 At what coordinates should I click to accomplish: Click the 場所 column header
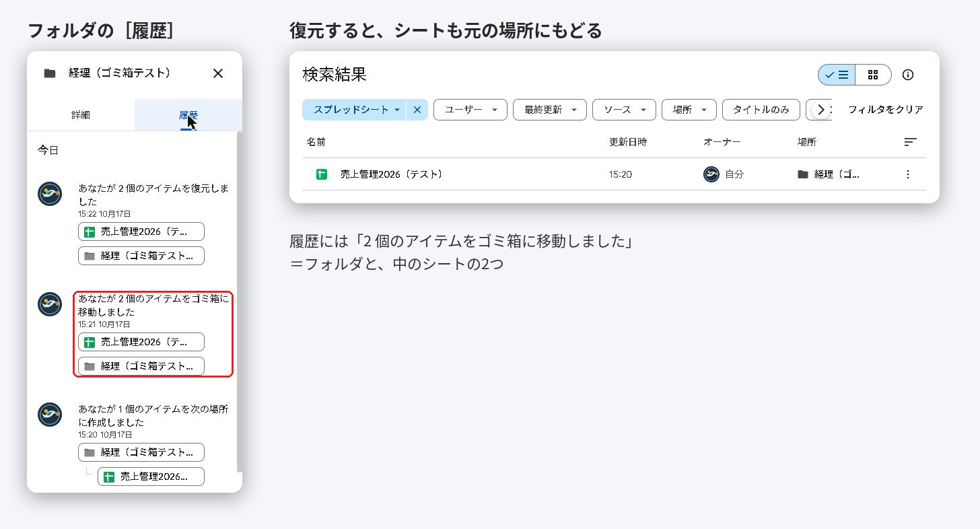(806, 142)
